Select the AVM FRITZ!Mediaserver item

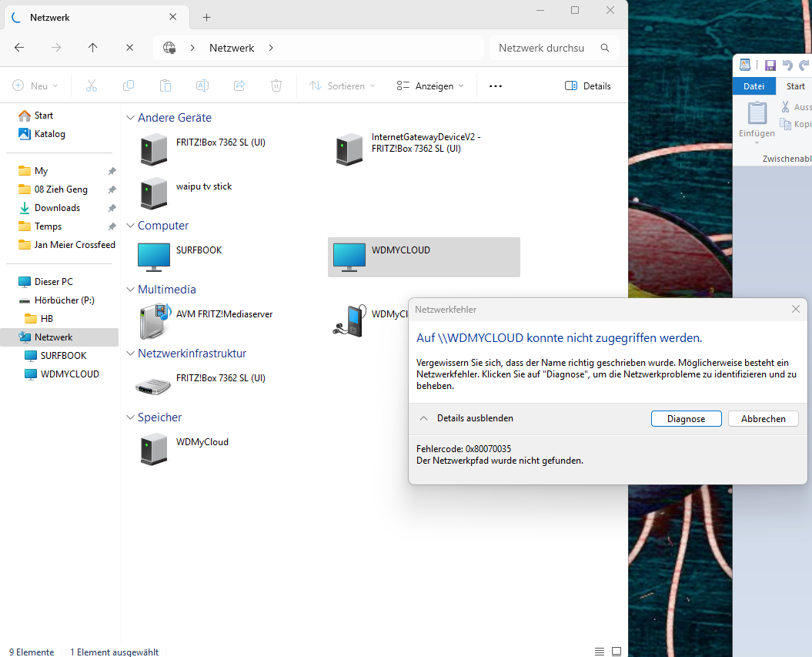(x=206, y=320)
